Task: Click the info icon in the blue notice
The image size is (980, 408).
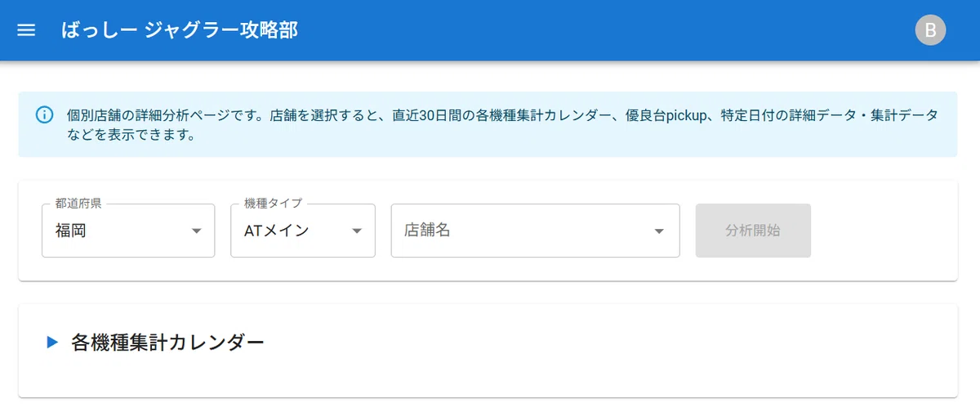Action: click(x=45, y=115)
